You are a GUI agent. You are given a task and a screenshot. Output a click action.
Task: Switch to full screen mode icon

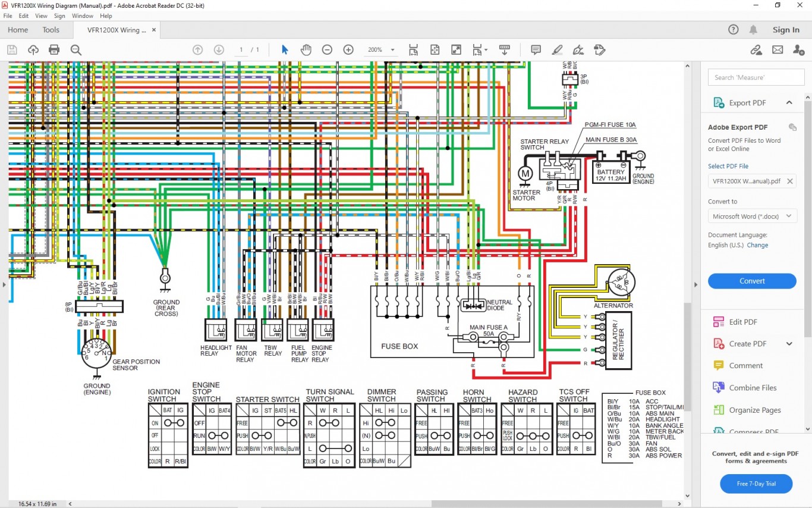[456, 50]
